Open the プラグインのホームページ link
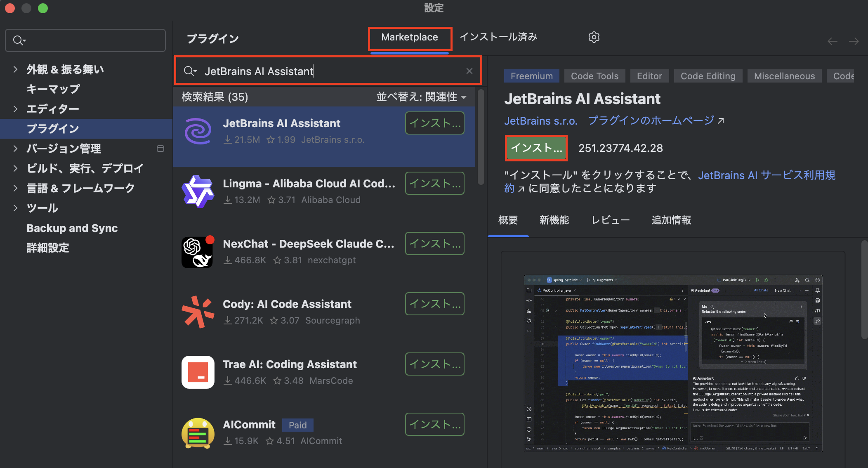Viewport: 868px width, 468px height. tap(651, 121)
